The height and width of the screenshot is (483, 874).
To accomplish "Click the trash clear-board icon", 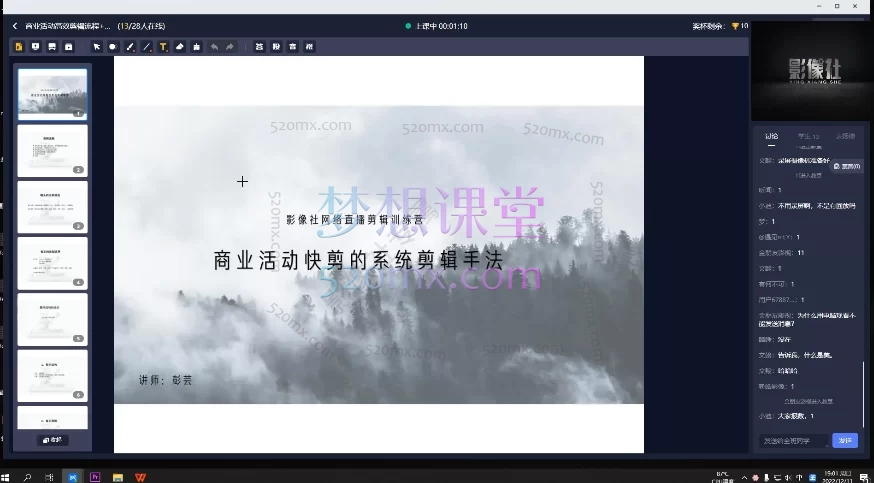I will pyautogui.click(x=196, y=47).
